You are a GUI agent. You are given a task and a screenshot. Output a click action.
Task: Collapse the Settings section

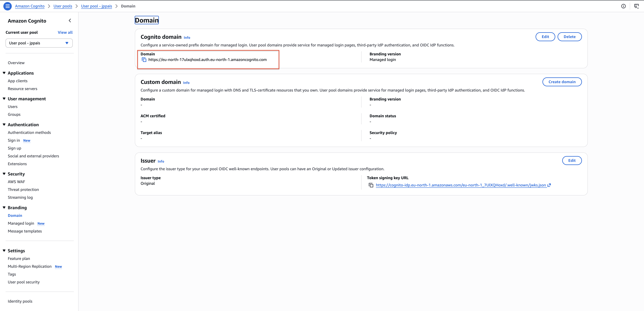(x=4, y=250)
